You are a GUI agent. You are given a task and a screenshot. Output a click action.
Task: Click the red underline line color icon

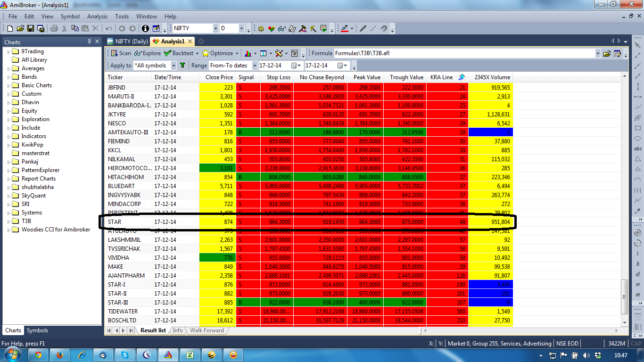click(345, 29)
